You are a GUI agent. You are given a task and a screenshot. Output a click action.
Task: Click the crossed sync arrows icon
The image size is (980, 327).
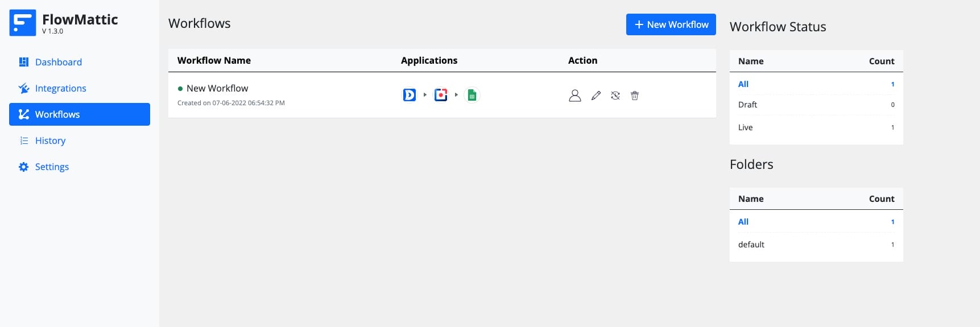615,96
